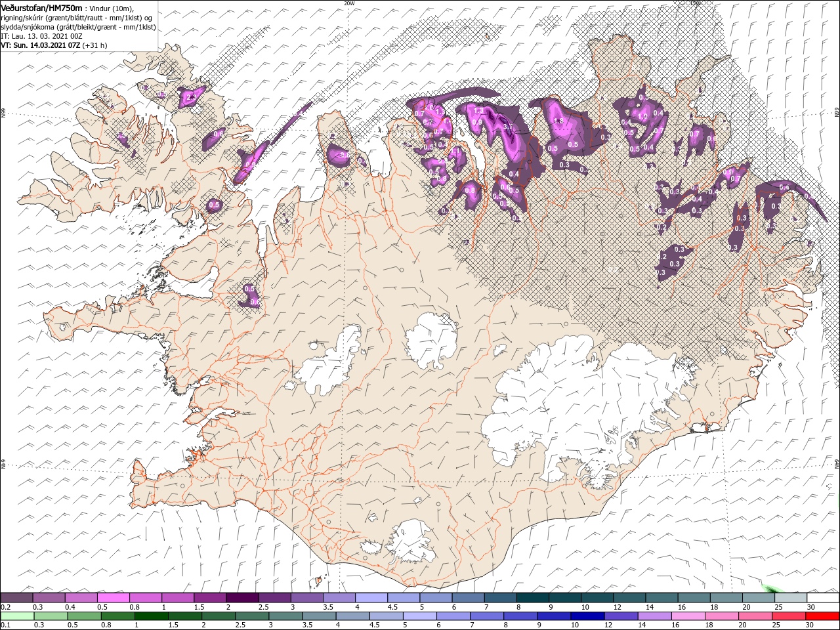Click the 2.5 snowfall value in Westfjords
Image resolution: width=840 pixels, height=630 pixels.
point(191,97)
